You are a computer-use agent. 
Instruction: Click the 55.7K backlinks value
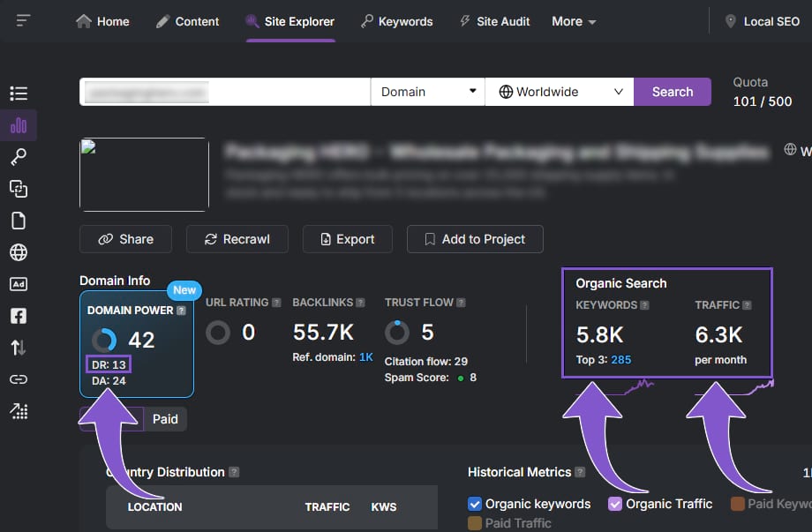[323, 333]
